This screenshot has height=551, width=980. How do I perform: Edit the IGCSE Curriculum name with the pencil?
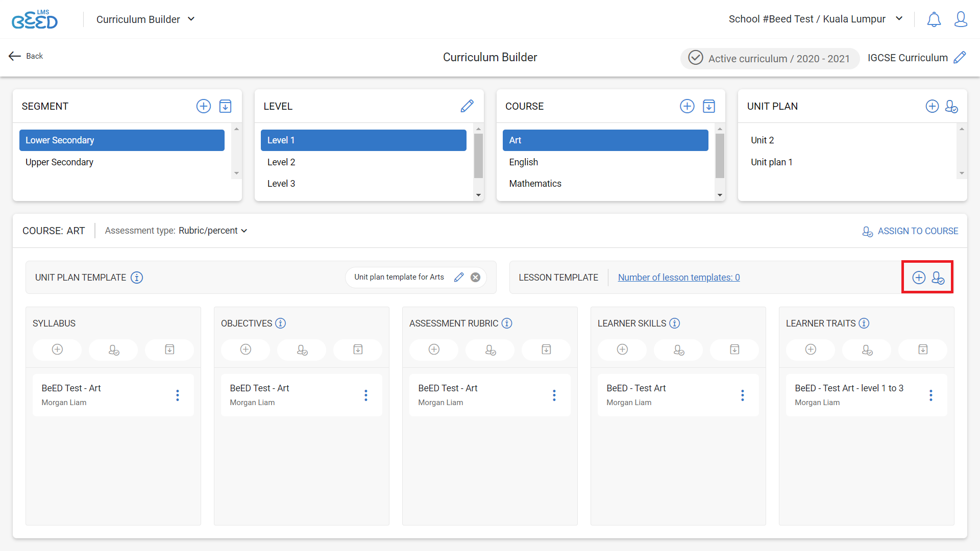[960, 57]
